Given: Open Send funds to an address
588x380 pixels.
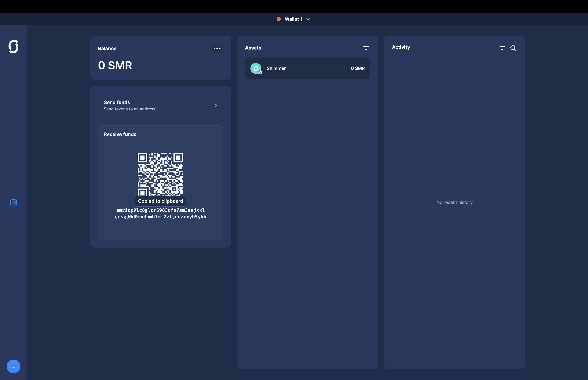Looking at the screenshot, I should (160, 105).
